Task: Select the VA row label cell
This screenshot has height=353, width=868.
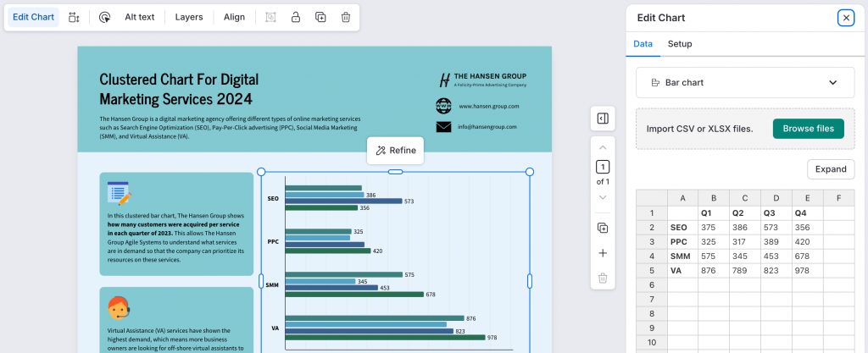Action: 682,271
